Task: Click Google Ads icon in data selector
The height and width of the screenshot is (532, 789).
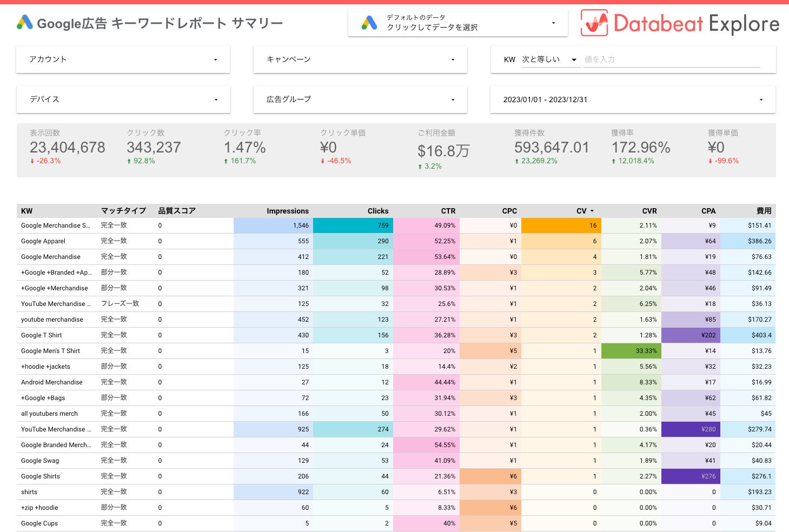Action: click(x=369, y=23)
